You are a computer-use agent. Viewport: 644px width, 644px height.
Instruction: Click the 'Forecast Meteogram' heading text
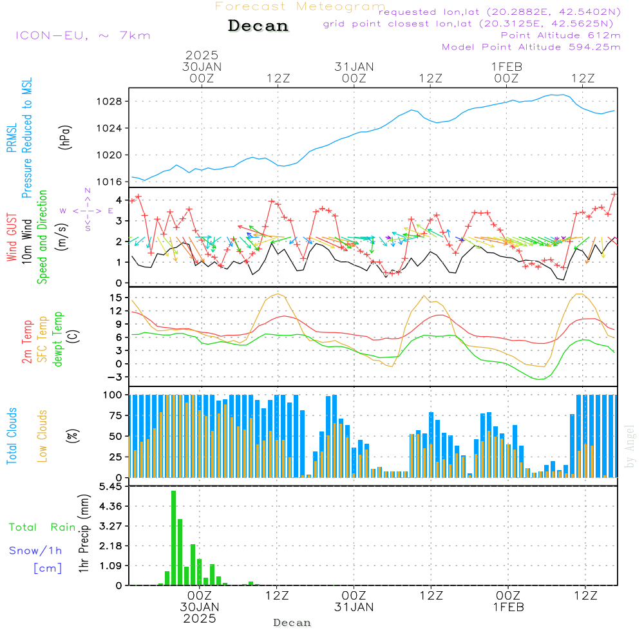(x=300, y=6)
